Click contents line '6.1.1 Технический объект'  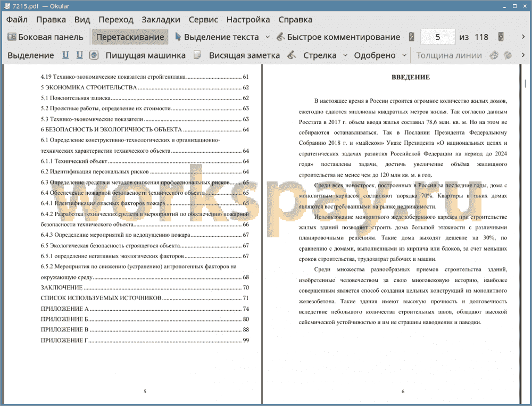coord(145,161)
